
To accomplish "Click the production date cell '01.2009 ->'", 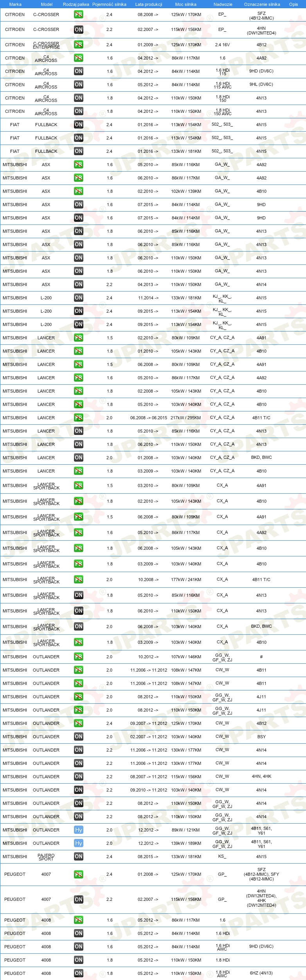I will [x=148, y=45].
